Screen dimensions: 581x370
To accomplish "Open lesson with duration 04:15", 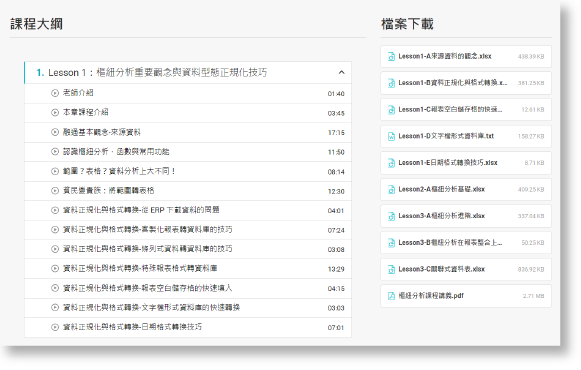I will click(188, 289).
